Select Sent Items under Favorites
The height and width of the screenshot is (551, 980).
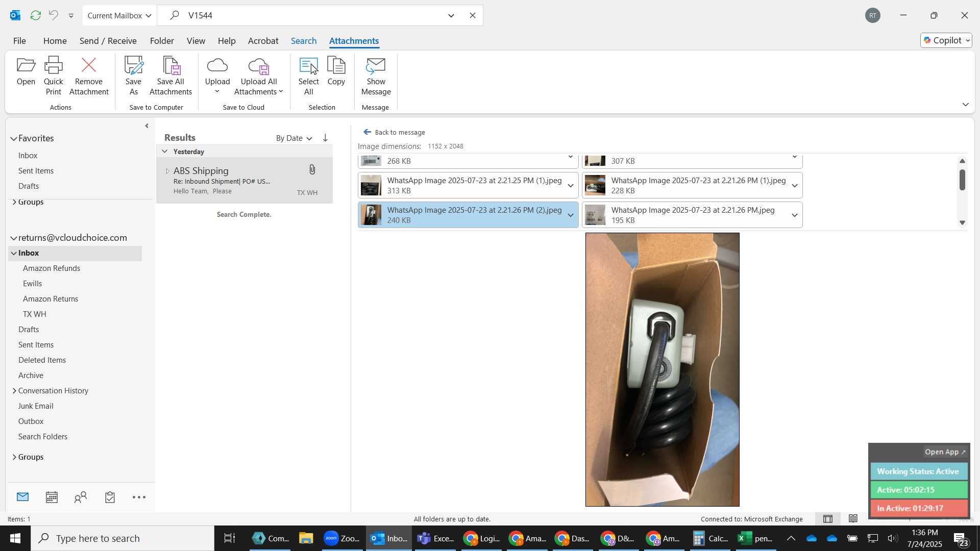pyautogui.click(x=36, y=171)
